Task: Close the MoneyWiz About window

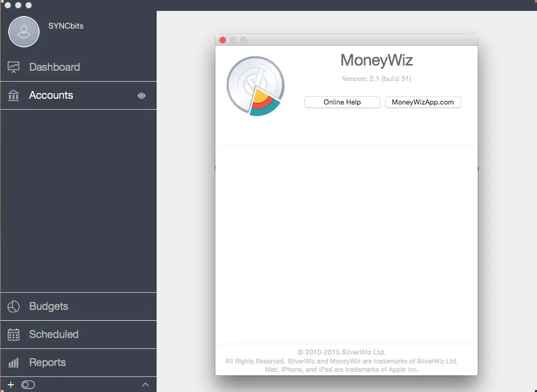Action: click(223, 40)
